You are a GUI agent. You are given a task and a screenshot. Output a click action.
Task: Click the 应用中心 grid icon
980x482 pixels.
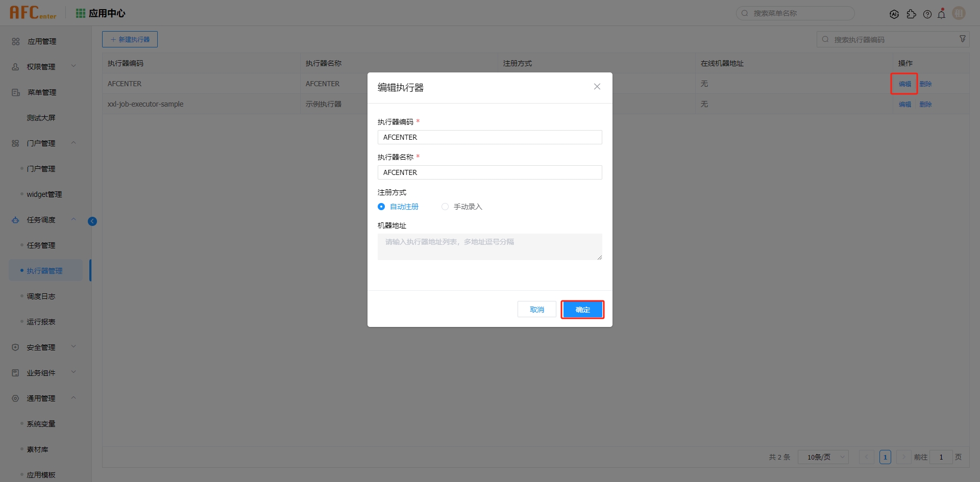(81, 13)
